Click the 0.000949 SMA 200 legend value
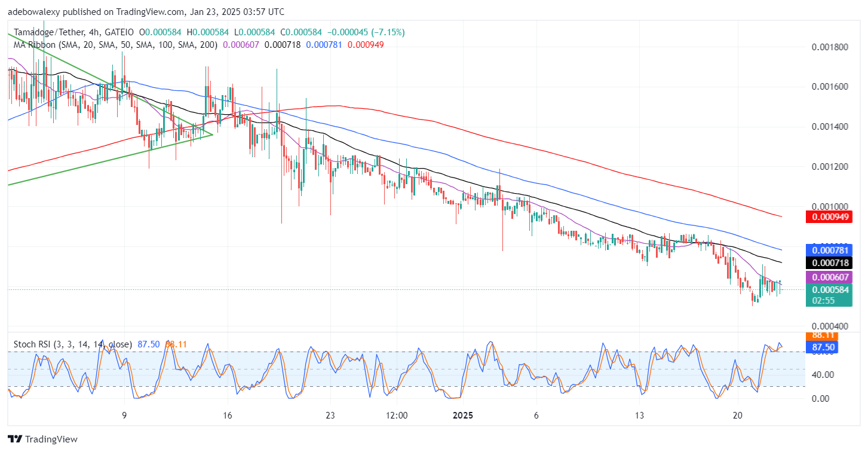868x452 pixels. coord(366,44)
